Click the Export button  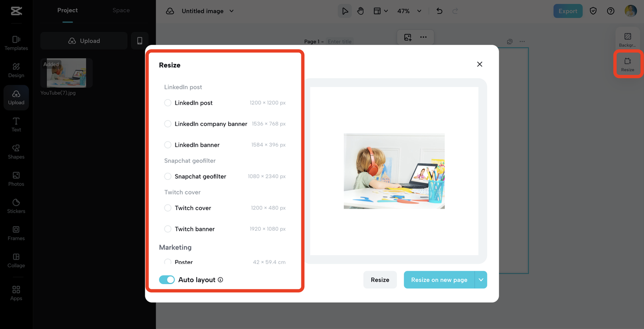tap(568, 11)
